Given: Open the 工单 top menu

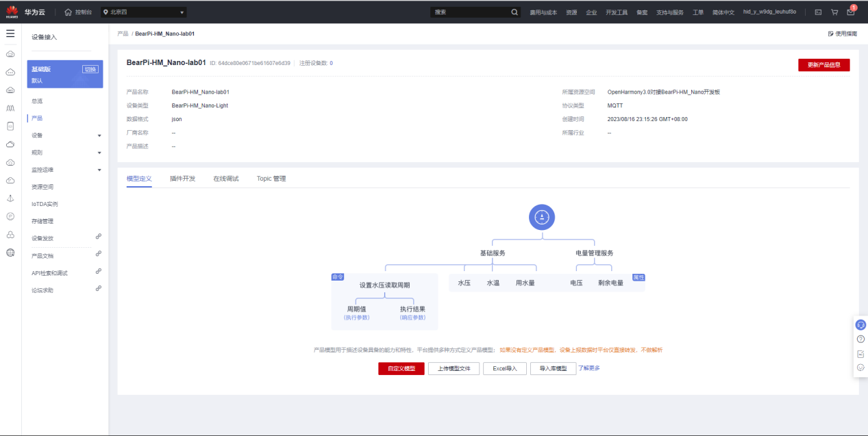Looking at the screenshot, I should pos(698,12).
